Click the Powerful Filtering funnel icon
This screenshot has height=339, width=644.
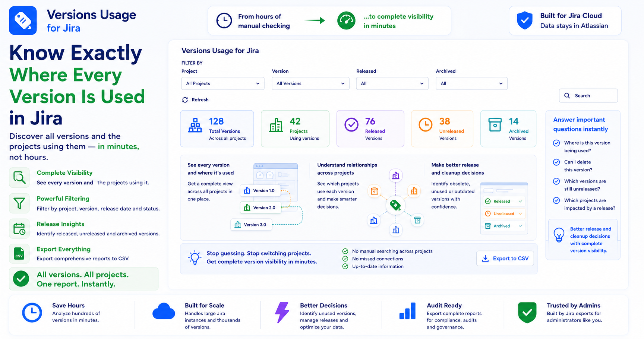tap(19, 203)
